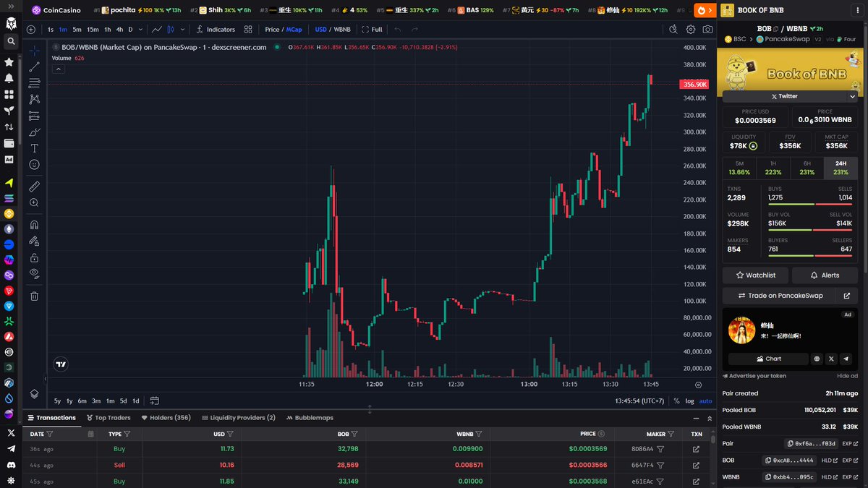Image resolution: width=868 pixels, height=488 pixels.
Task: Open the TYPE column filter
Action: coord(127,434)
